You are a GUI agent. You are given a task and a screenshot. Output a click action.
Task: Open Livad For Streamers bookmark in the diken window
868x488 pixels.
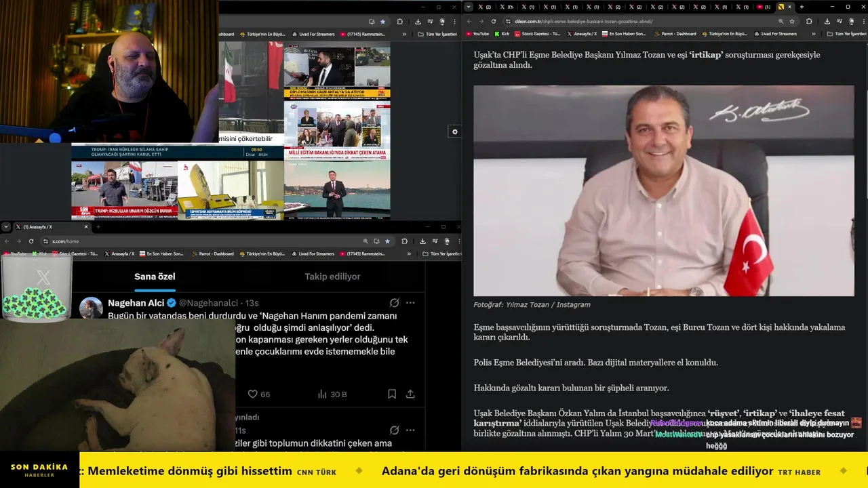[x=774, y=33]
